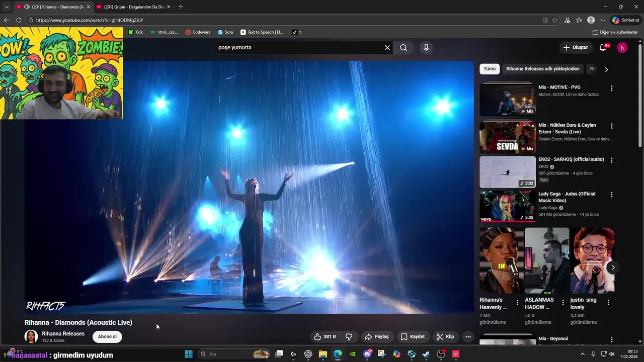Open Mix - MOTIVE - PVG thumbnail
Viewport: 644px width, 362px height.
click(x=508, y=100)
